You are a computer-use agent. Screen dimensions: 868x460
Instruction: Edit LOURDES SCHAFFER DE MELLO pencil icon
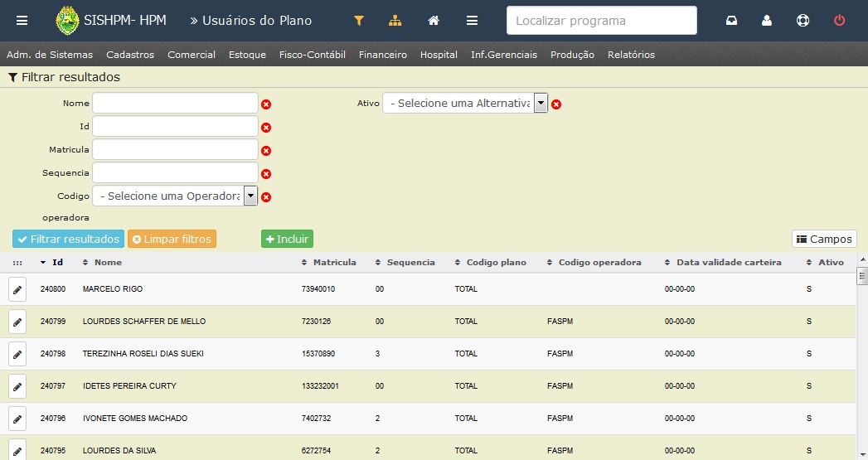pyautogui.click(x=17, y=322)
